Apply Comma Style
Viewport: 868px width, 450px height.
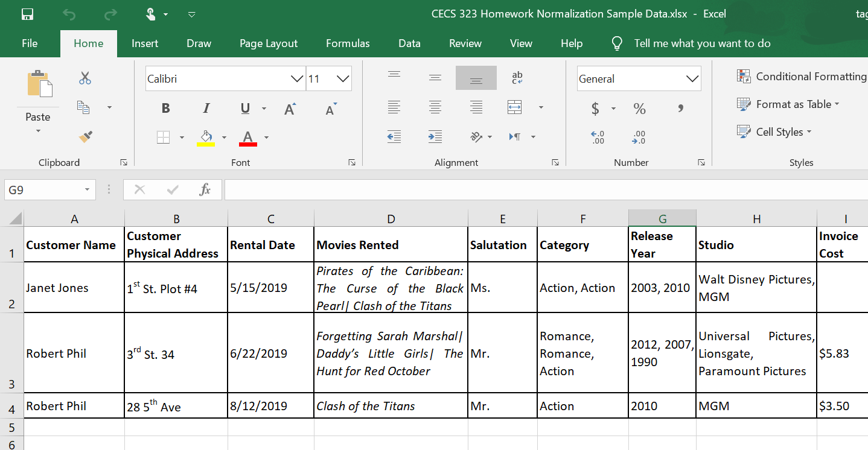[681, 109]
